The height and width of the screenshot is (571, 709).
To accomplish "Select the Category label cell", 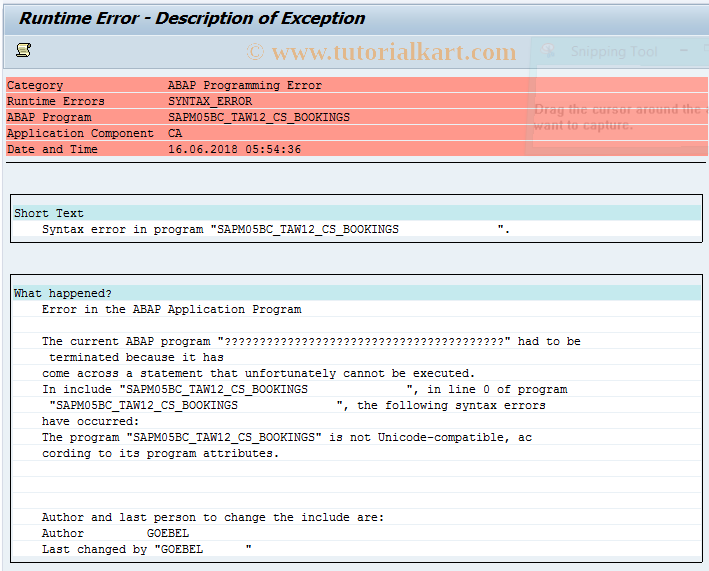I will coord(35,85).
